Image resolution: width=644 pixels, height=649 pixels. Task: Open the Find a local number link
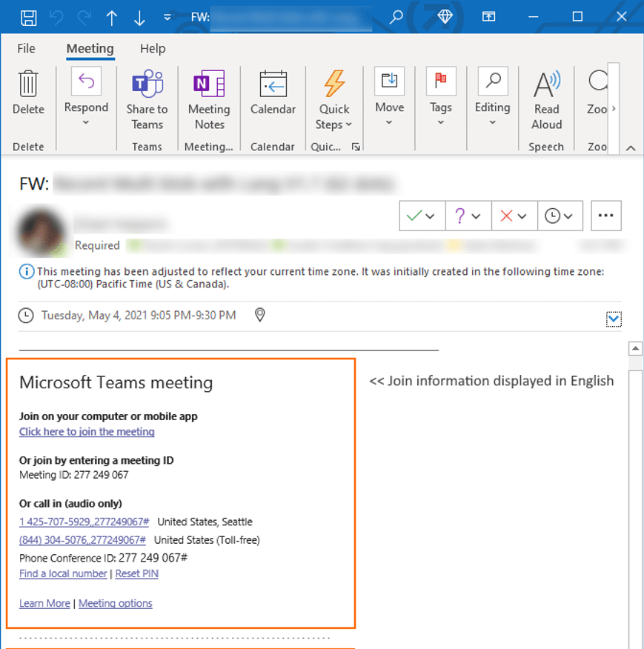click(x=63, y=573)
